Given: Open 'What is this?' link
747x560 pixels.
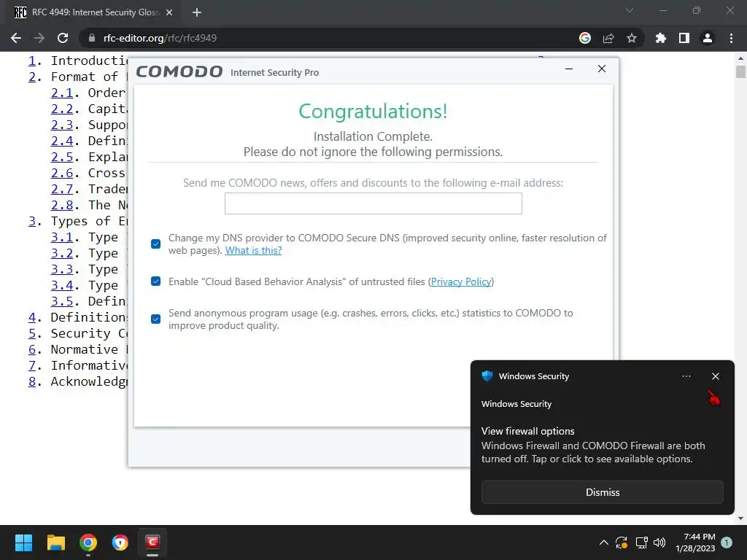Looking at the screenshot, I should point(253,251).
